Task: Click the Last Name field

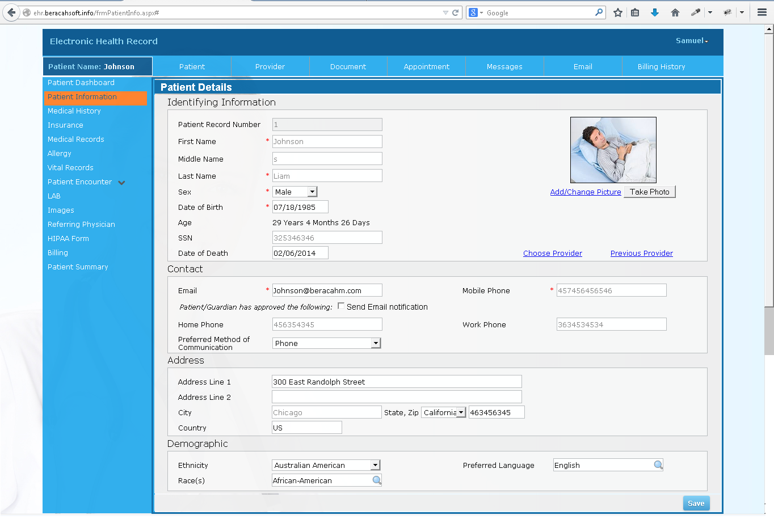Action: click(x=327, y=176)
